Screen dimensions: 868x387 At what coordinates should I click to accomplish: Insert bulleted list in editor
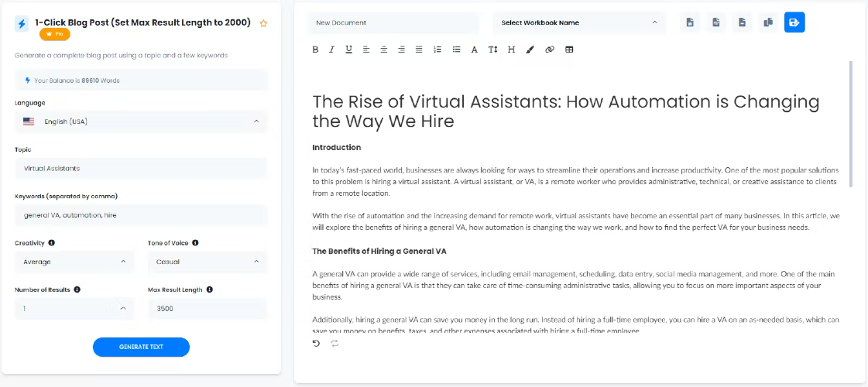(456, 50)
